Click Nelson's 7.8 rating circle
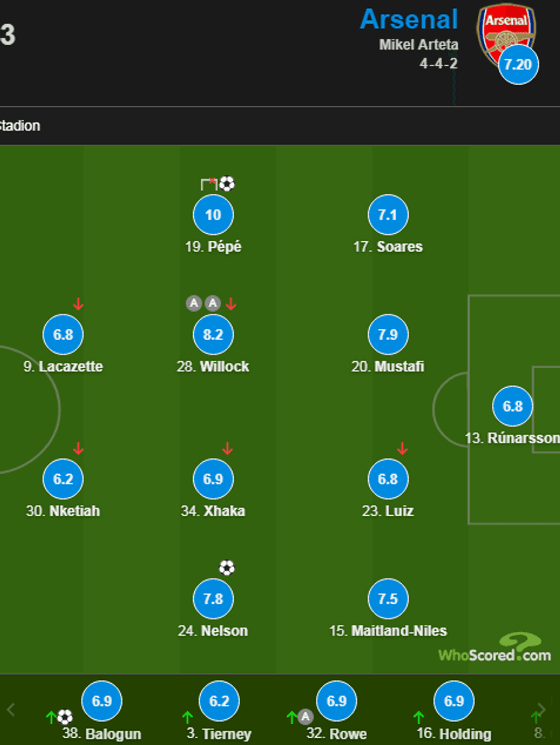 213,599
